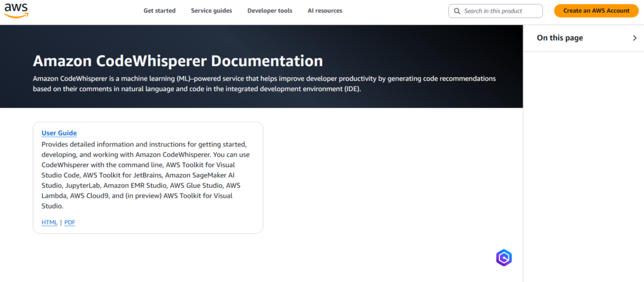Click the banner text about machine learning service
The width and height of the screenshot is (644, 282).
click(x=265, y=84)
